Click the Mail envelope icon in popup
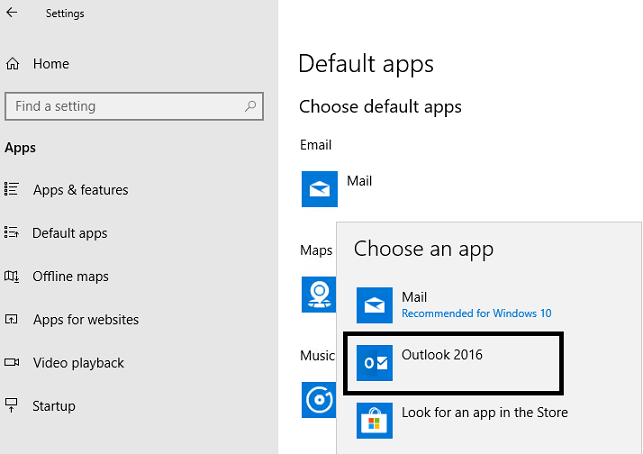This screenshot has width=643, height=454. 374,305
